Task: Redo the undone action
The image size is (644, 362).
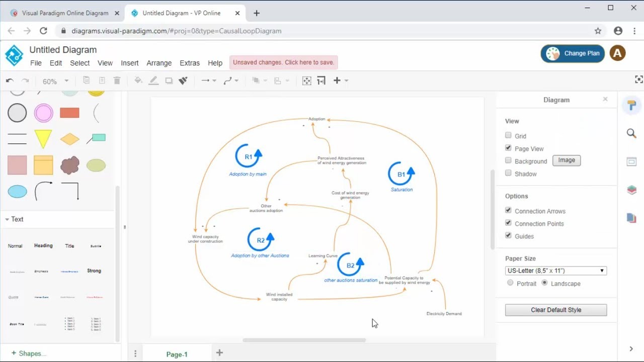Action: [25, 80]
